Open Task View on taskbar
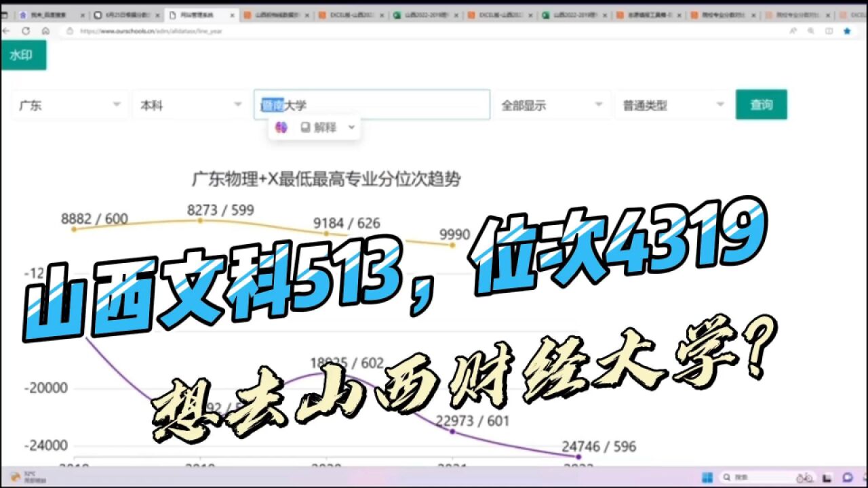Image resolution: width=868 pixels, height=488 pixels. (826, 477)
